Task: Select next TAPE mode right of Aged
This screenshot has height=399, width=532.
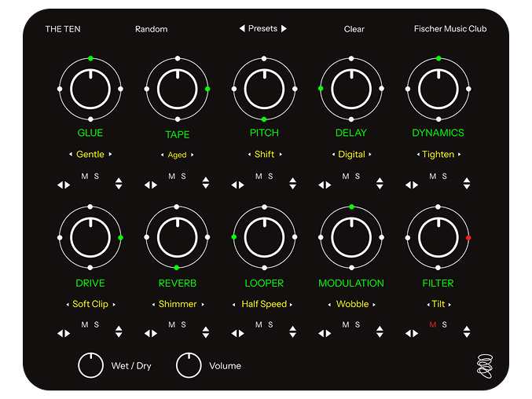Action: click(193, 155)
